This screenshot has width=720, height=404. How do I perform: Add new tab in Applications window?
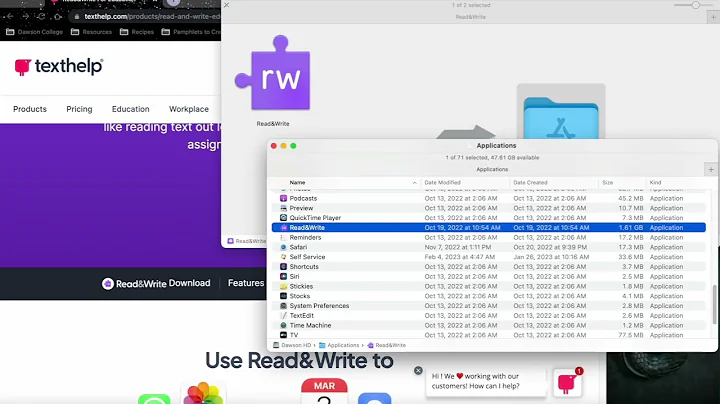coord(710,169)
